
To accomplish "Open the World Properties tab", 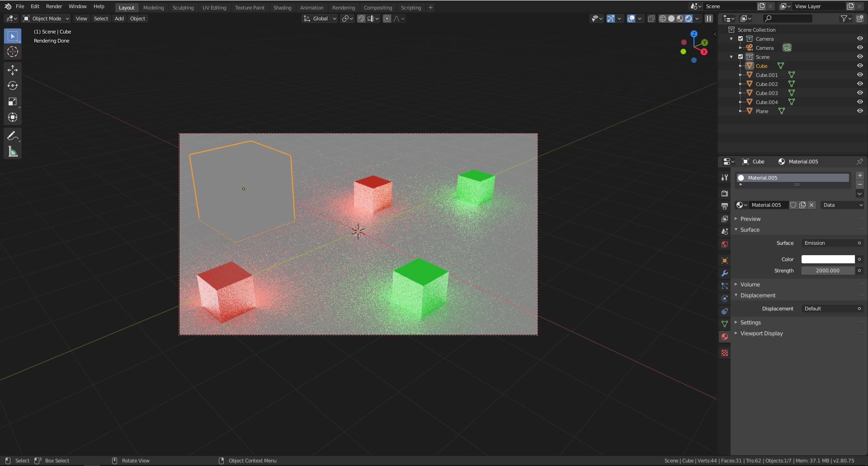I will click(x=725, y=244).
